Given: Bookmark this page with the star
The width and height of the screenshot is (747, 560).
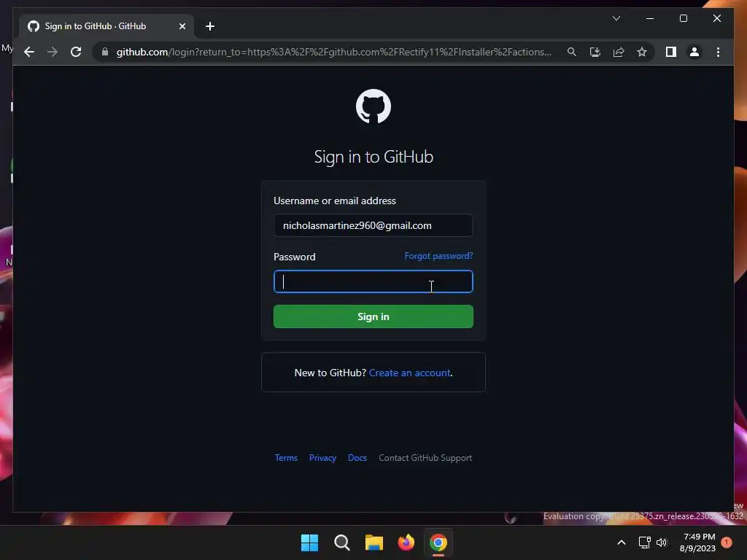Looking at the screenshot, I should (x=642, y=52).
